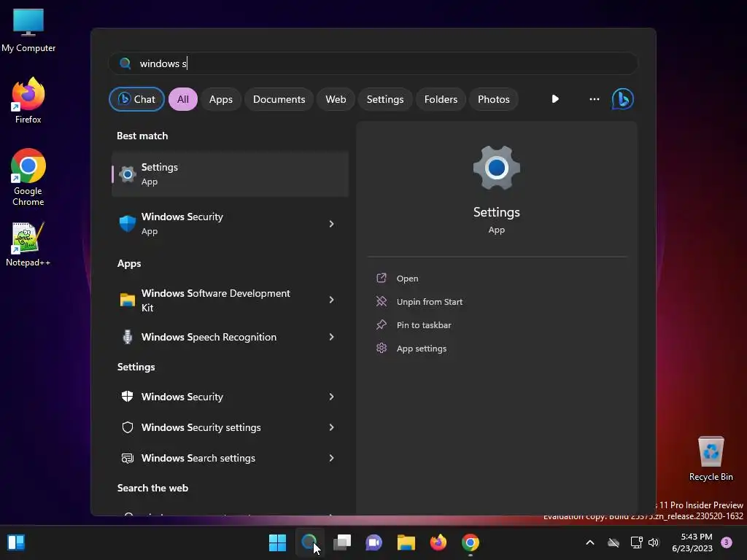Open App settings for Settings app
Image resolution: width=747 pixels, height=560 pixels.
[421, 349]
